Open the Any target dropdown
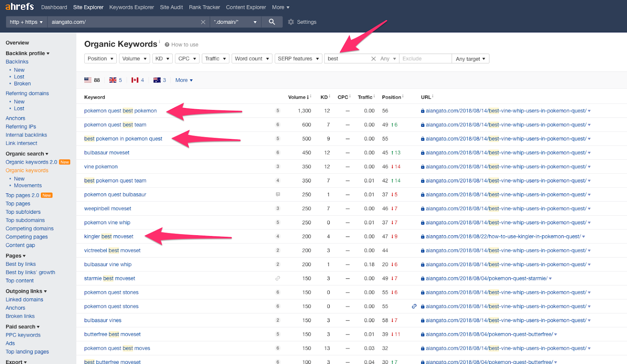The width and height of the screenshot is (627, 364). 470,59
